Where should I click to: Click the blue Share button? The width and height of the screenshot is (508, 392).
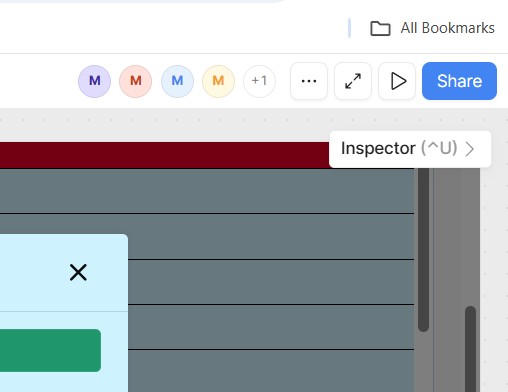pos(459,81)
